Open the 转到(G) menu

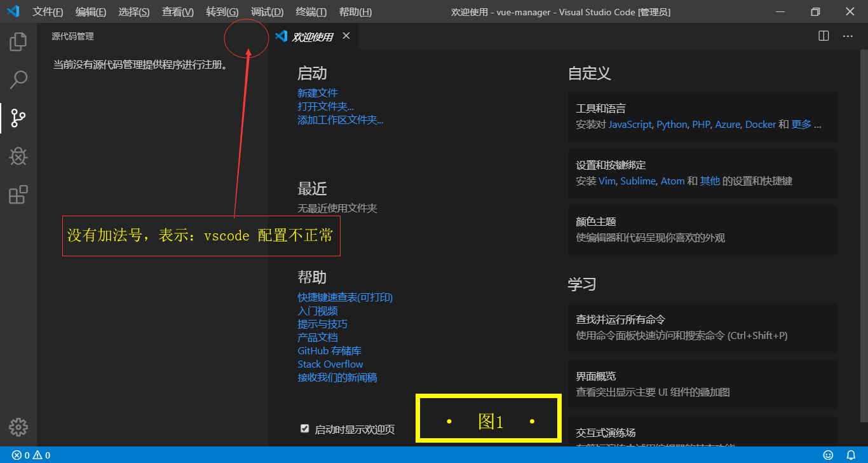(x=222, y=12)
